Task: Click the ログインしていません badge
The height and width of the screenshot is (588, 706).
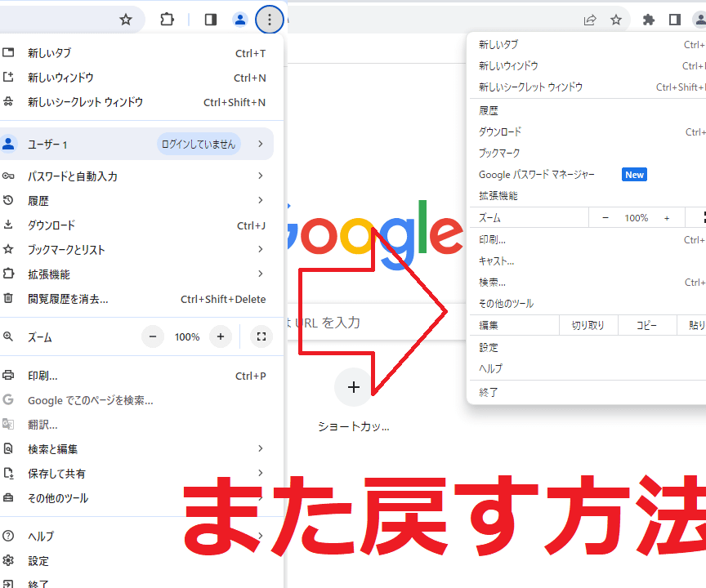Action: [x=199, y=144]
